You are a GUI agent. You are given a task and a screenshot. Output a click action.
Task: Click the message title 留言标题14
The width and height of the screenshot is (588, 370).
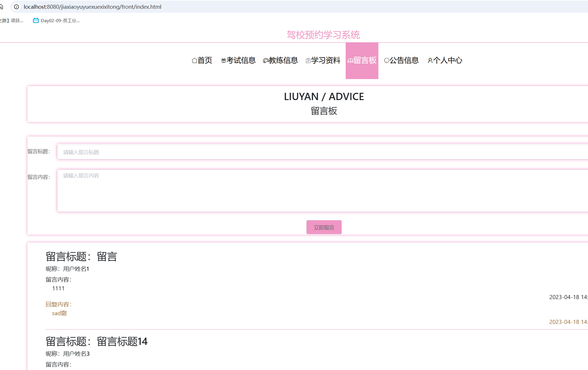(x=97, y=341)
